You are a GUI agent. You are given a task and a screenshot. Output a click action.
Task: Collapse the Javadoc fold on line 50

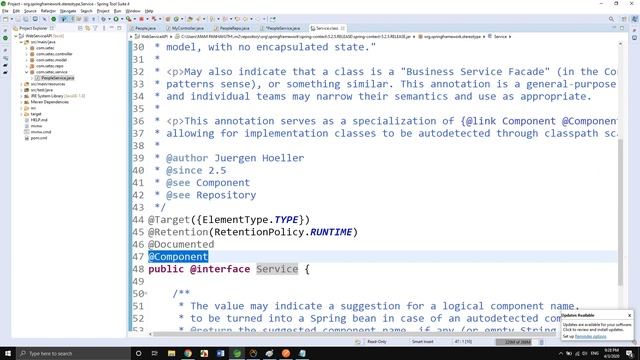point(146,293)
